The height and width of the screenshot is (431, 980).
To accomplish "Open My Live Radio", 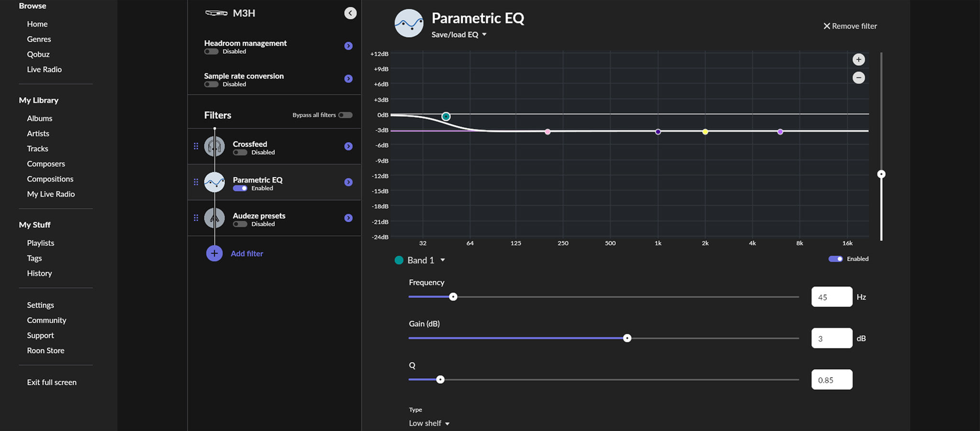I will [51, 194].
